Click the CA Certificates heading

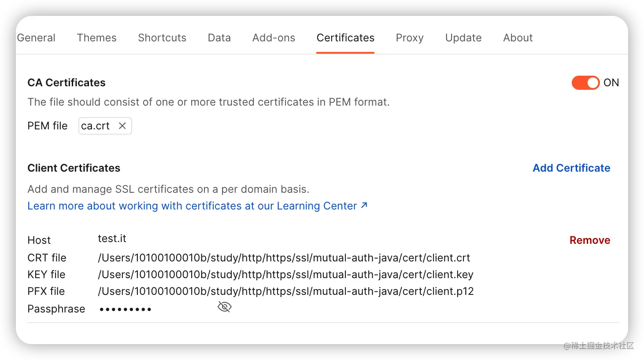[x=67, y=83]
